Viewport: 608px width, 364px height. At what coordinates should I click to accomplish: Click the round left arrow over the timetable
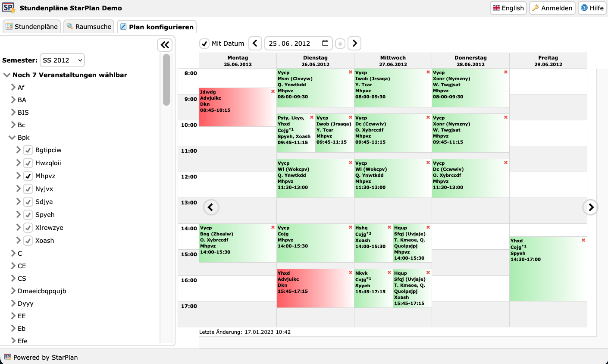click(x=211, y=207)
